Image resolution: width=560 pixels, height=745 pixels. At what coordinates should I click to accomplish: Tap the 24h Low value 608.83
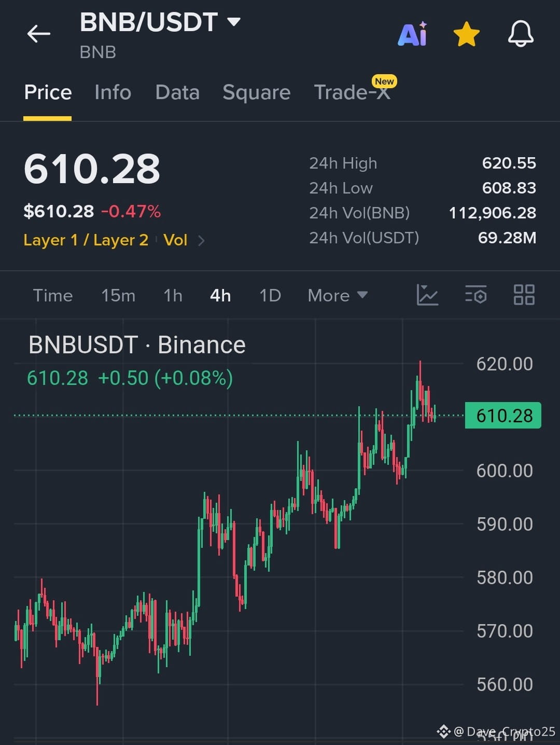point(509,188)
